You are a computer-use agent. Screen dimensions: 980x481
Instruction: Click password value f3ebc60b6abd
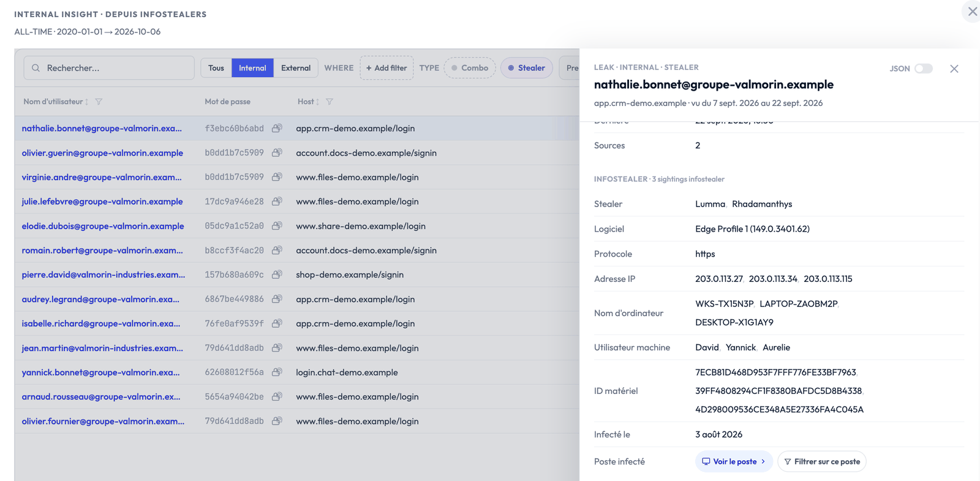point(234,128)
